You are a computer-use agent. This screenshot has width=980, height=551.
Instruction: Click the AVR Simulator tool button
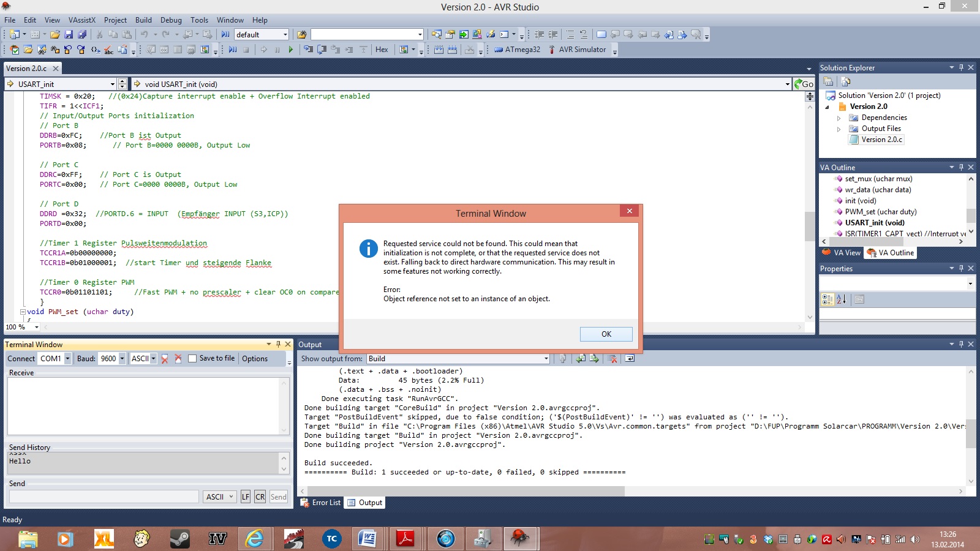[576, 50]
